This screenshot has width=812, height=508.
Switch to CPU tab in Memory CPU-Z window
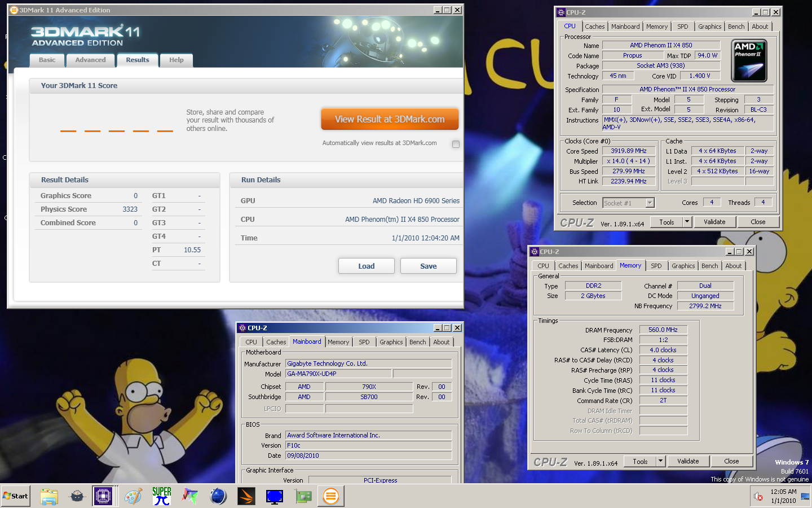point(543,266)
